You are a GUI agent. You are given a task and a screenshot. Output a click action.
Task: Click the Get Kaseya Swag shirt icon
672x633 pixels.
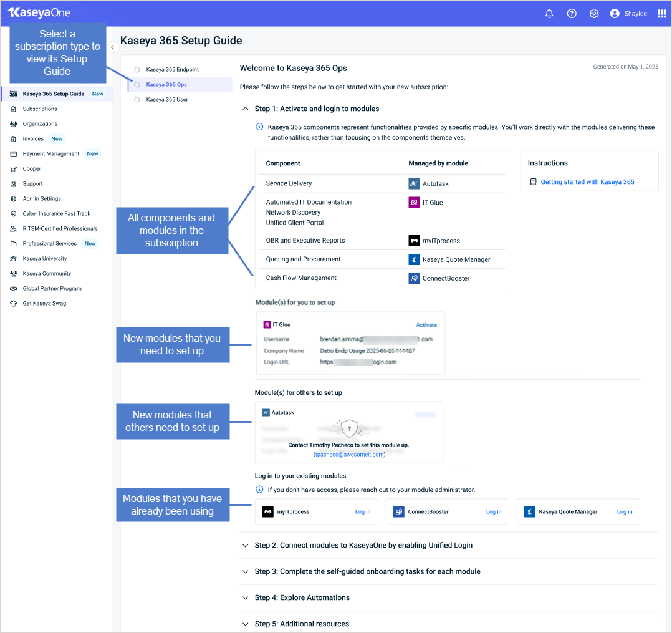(13, 304)
